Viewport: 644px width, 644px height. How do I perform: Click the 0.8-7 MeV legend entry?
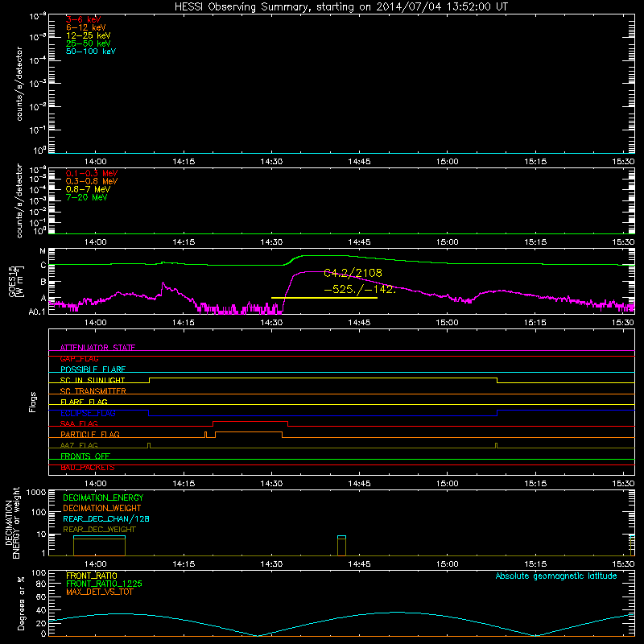tap(88, 189)
